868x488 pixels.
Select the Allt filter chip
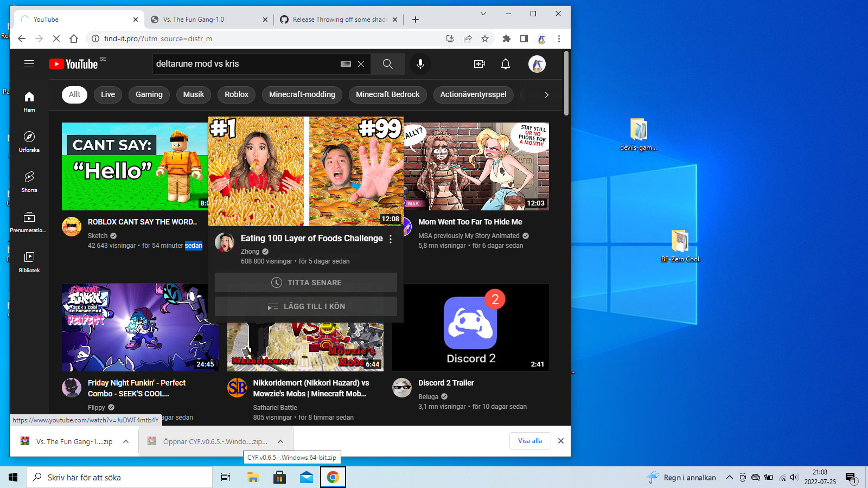(x=74, y=94)
